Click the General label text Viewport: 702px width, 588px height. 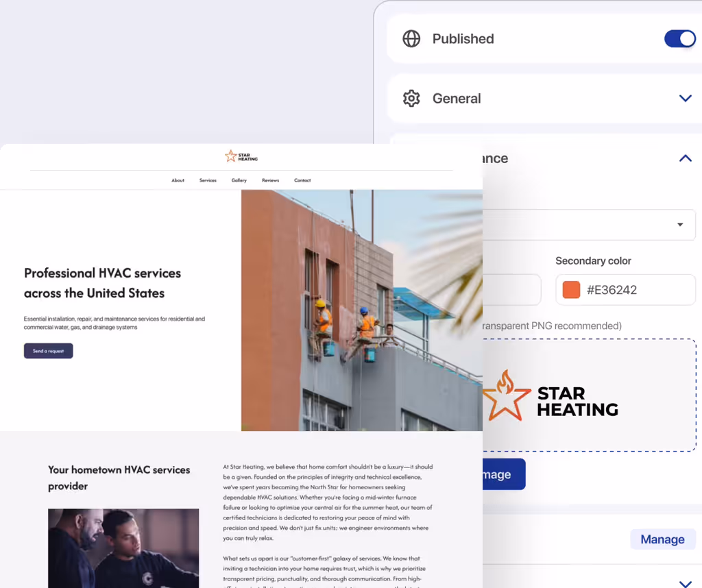pos(456,99)
